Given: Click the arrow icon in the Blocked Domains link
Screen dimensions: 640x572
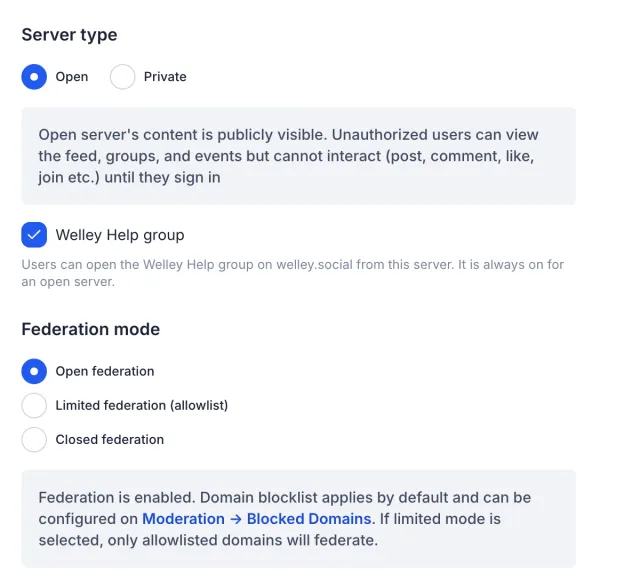Looking at the screenshot, I should (236, 519).
